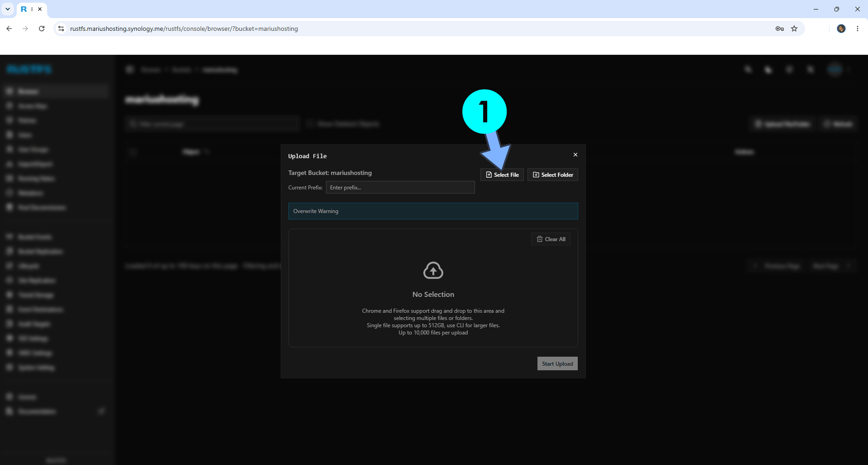Viewport: 868px width, 465px height.
Task: Close the Upload File dialog
Action: [575, 155]
